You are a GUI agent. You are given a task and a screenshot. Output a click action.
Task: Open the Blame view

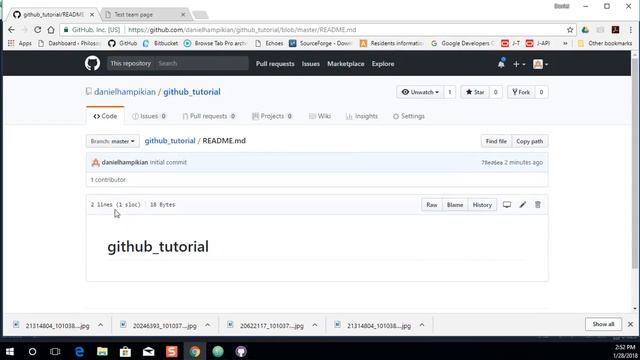tap(455, 204)
